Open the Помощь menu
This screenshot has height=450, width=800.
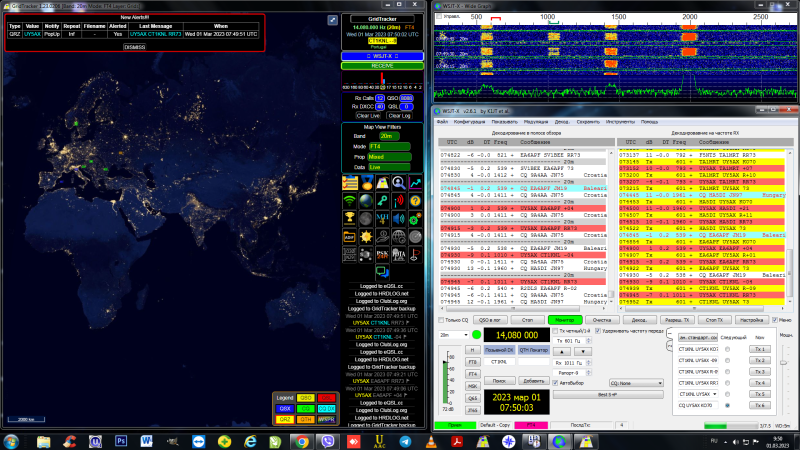click(x=649, y=122)
